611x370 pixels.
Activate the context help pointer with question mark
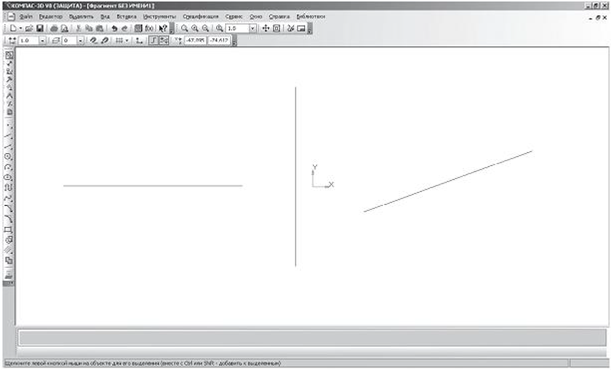pyautogui.click(x=163, y=28)
